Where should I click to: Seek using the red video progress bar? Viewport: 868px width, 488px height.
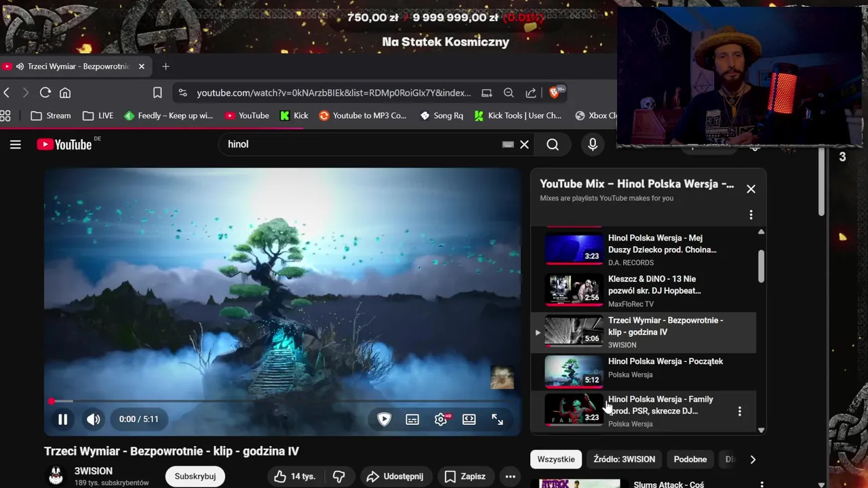pyautogui.click(x=282, y=401)
